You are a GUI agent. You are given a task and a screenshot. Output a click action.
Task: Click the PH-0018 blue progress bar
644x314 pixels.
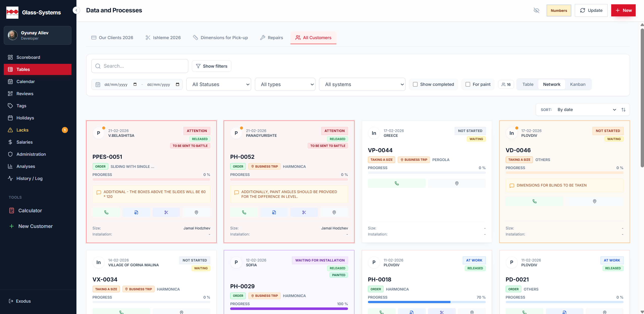409,302
